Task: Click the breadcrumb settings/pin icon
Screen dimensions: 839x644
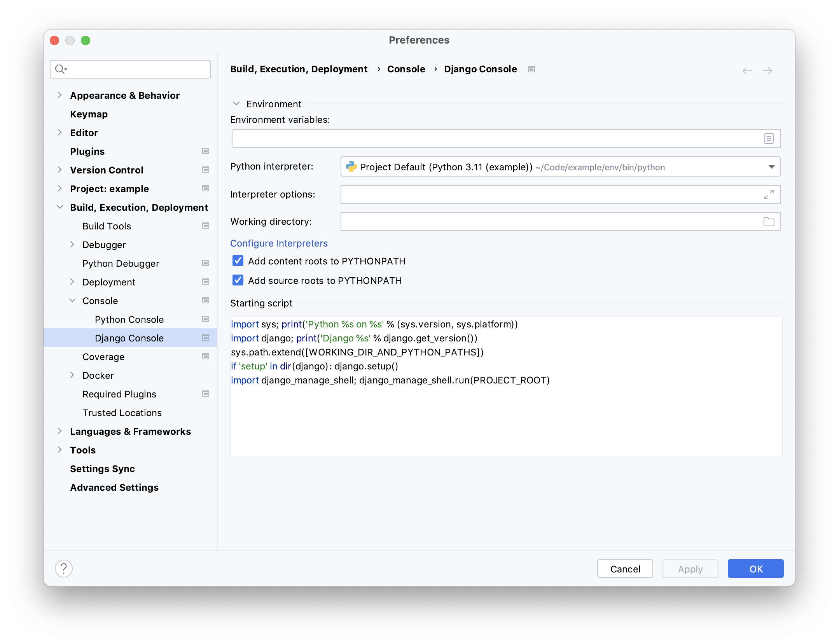Action: pyautogui.click(x=532, y=69)
